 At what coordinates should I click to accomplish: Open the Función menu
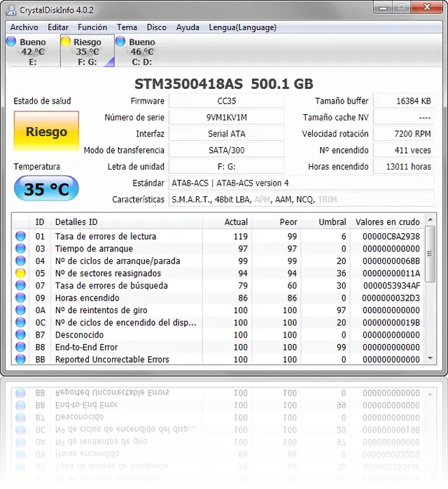(92, 27)
